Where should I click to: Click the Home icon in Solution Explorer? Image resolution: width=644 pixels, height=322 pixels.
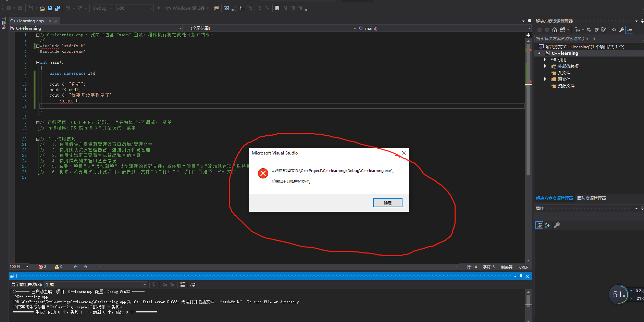554,30
